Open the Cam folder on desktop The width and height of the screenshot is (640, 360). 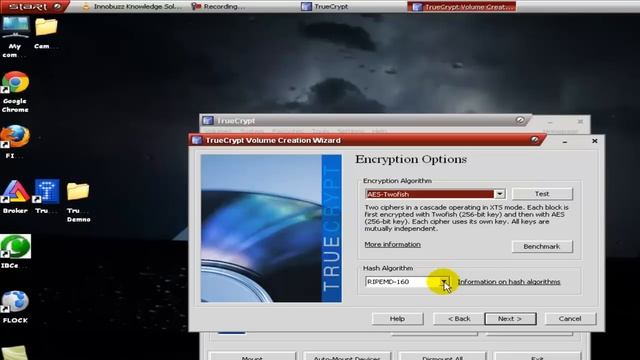(46, 33)
